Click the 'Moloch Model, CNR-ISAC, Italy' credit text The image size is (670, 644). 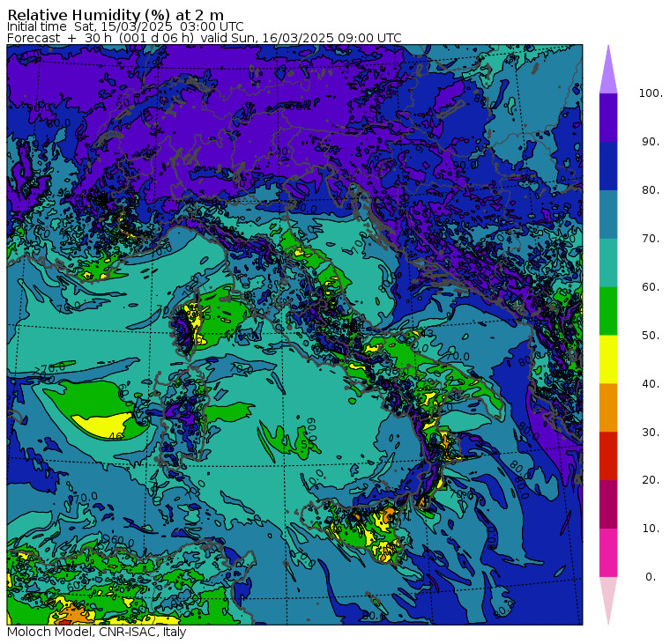97,632
